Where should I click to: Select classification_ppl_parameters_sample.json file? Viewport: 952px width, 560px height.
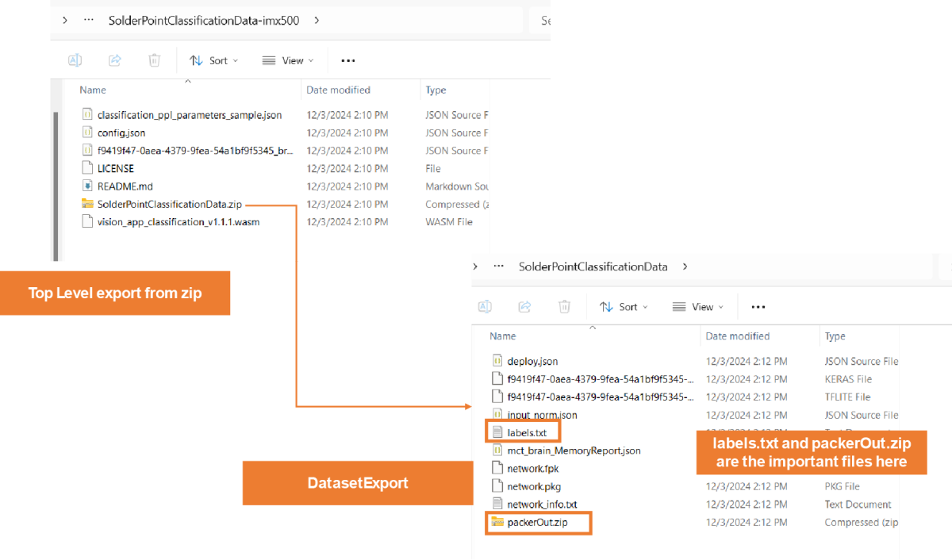pyautogui.click(x=190, y=115)
